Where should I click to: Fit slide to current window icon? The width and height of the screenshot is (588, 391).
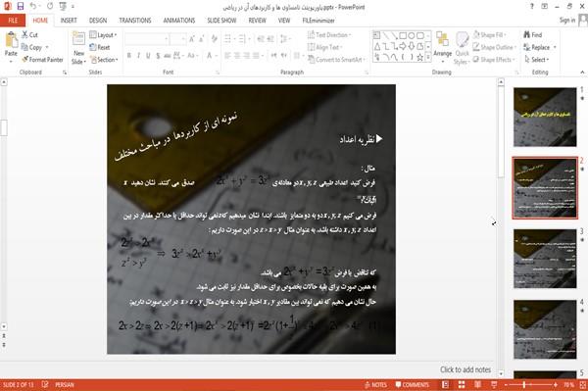[583, 384]
